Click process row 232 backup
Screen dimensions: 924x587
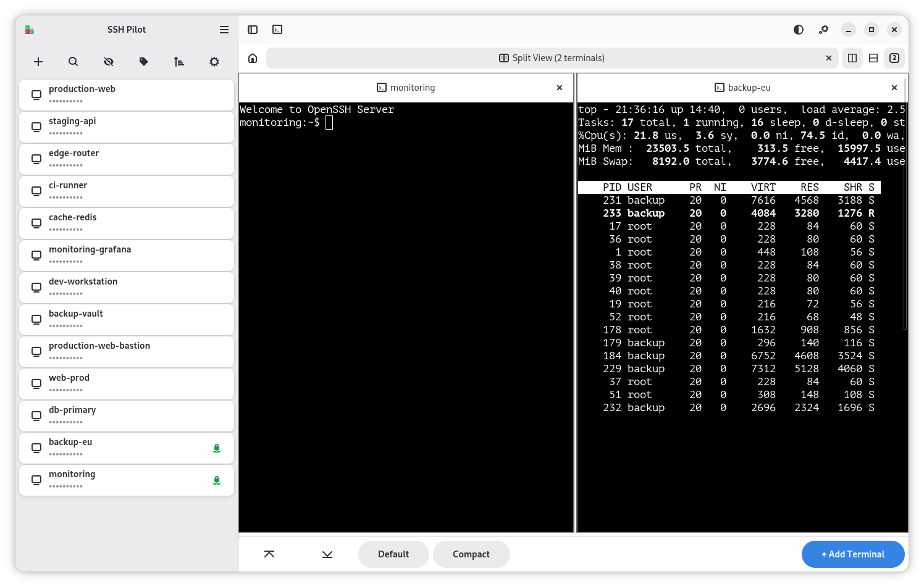coord(729,407)
